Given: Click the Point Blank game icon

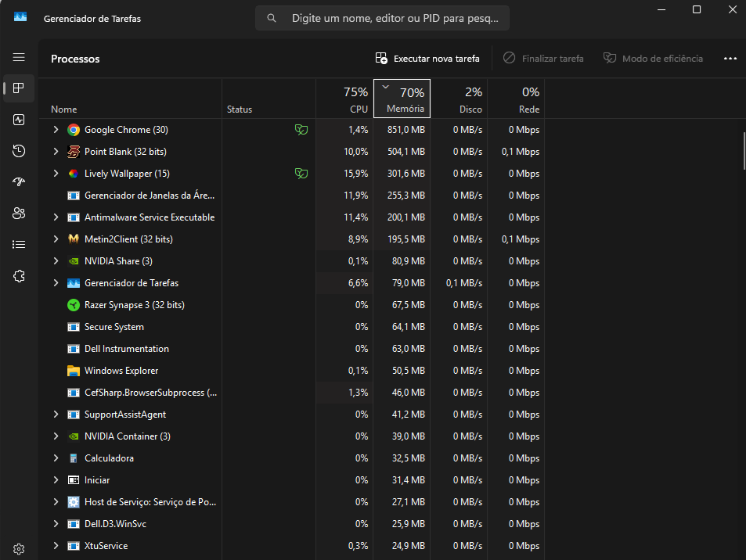Looking at the screenshot, I should 74,152.
